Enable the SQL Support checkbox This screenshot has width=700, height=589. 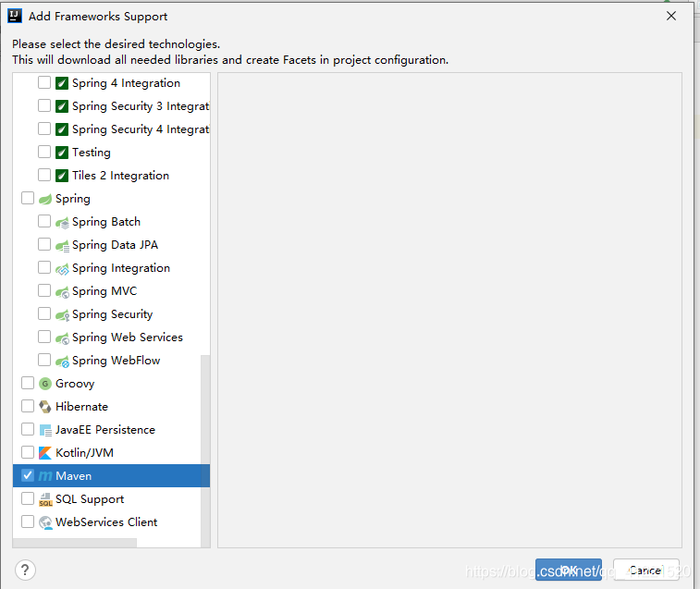coord(28,498)
